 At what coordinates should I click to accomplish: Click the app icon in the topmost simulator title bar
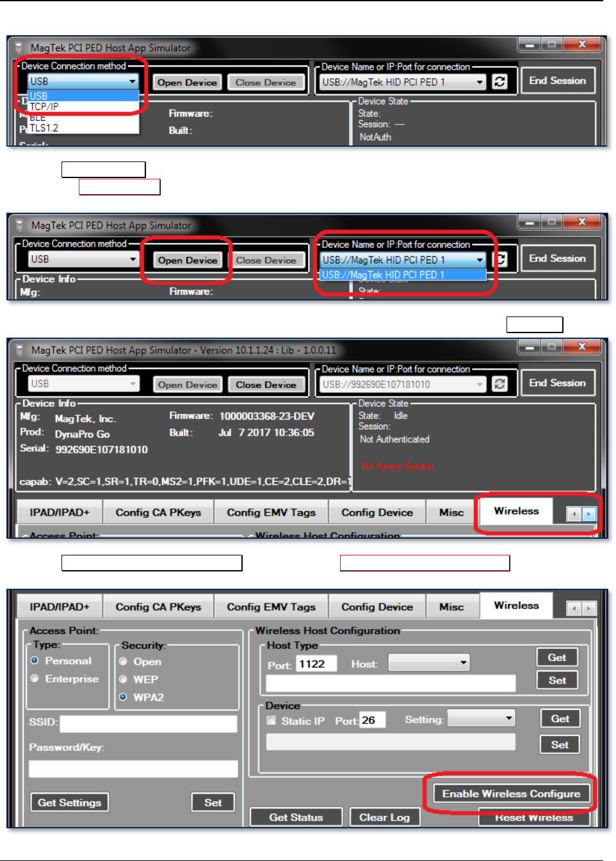point(19,47)
